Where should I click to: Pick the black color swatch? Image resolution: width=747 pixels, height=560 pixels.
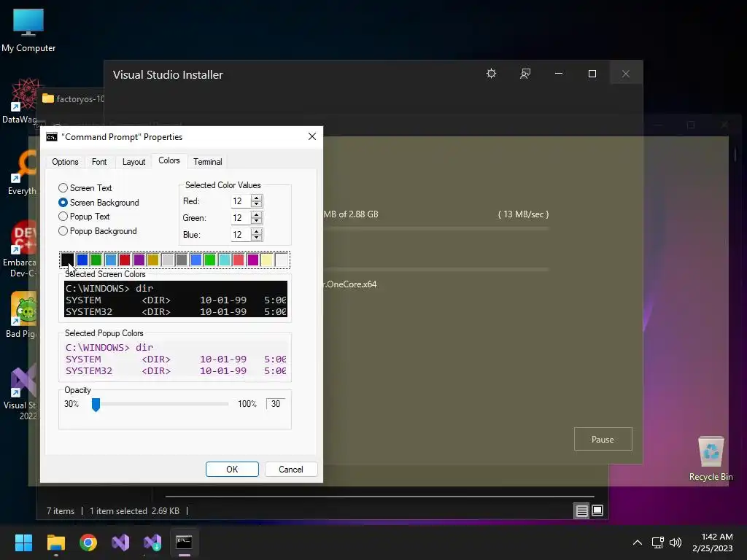point(68,260)
